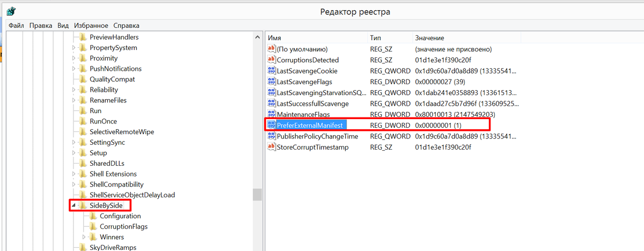
Task: Sort values by the Тип column header
Action: pyautogui.click(x=389, y=38)
